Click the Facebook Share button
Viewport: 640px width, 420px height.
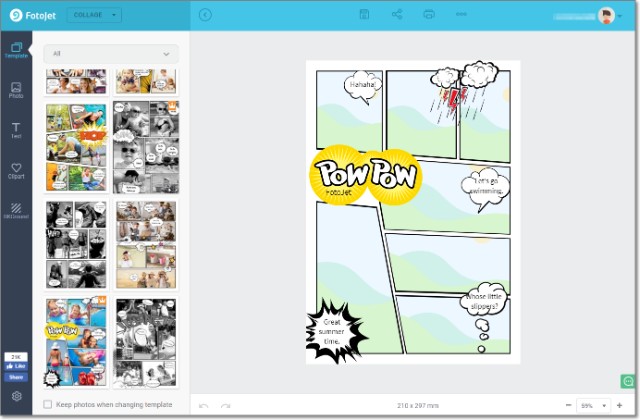point(16,377)
